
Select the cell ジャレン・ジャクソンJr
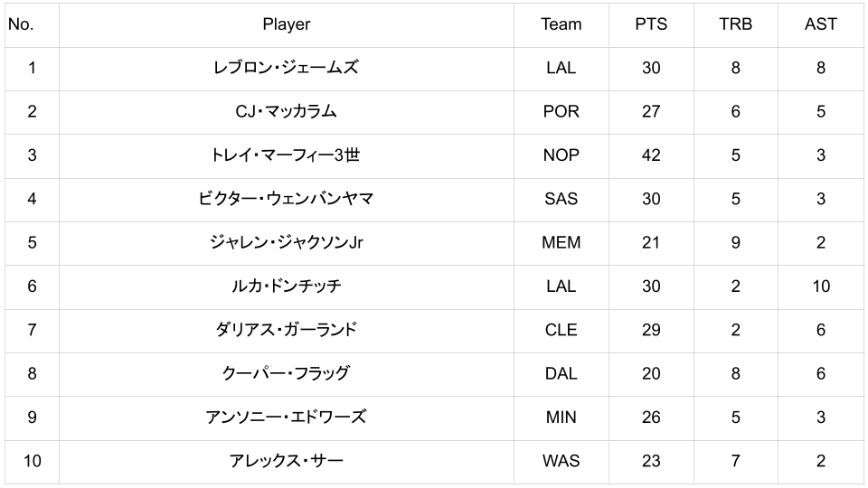pyautogui.click(x=286, y=242)
